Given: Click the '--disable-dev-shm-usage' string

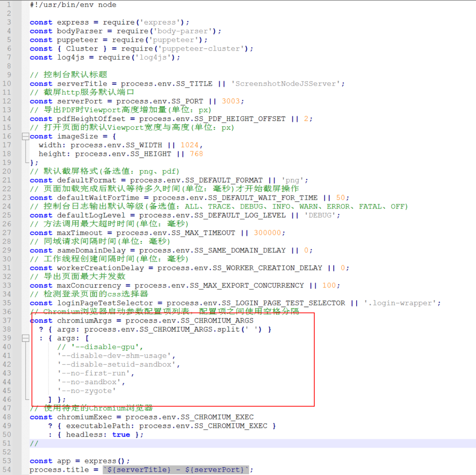Looking at the screenshot, I should (114, 355).
